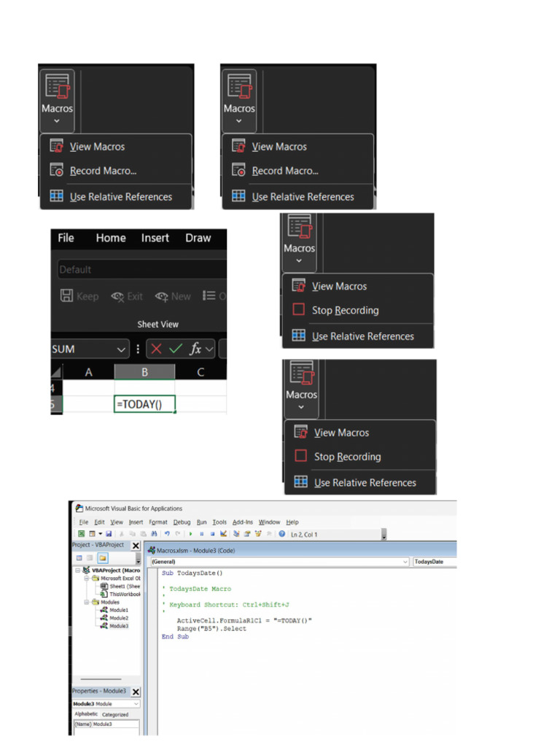Close the Project - VBAProject panel
This screenshot has width=560, height=747.
tap(136, 546)
